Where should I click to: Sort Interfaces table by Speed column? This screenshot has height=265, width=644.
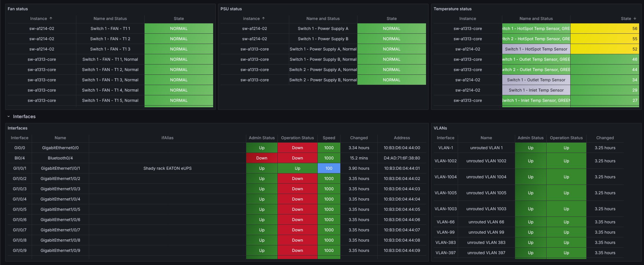coord(329,138)
